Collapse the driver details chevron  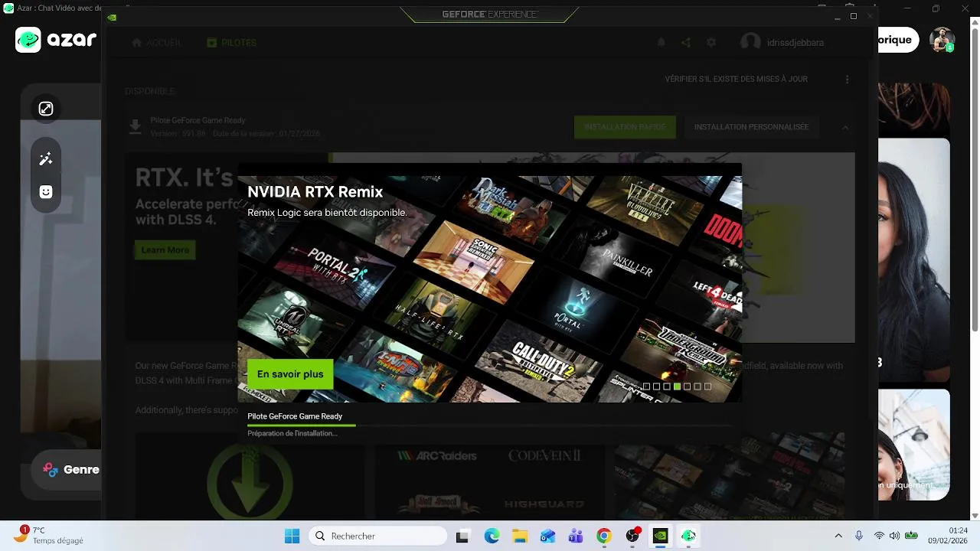click(845, 128)
